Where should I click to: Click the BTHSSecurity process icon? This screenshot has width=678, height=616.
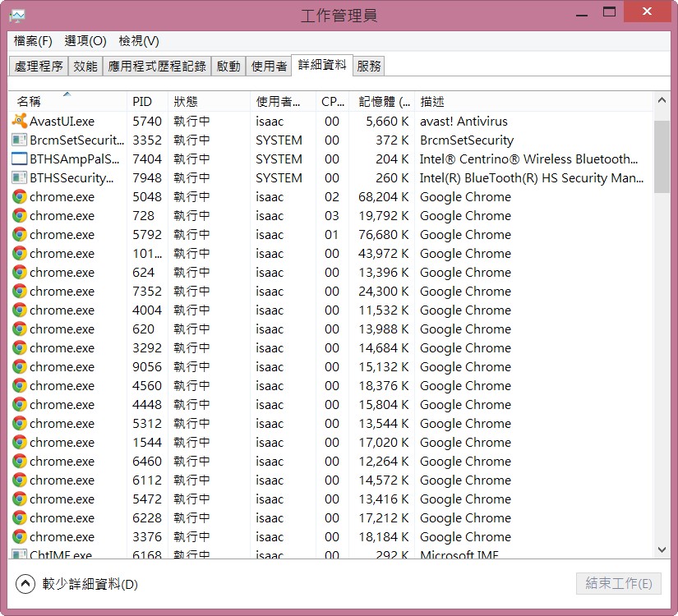coord(20,177)
